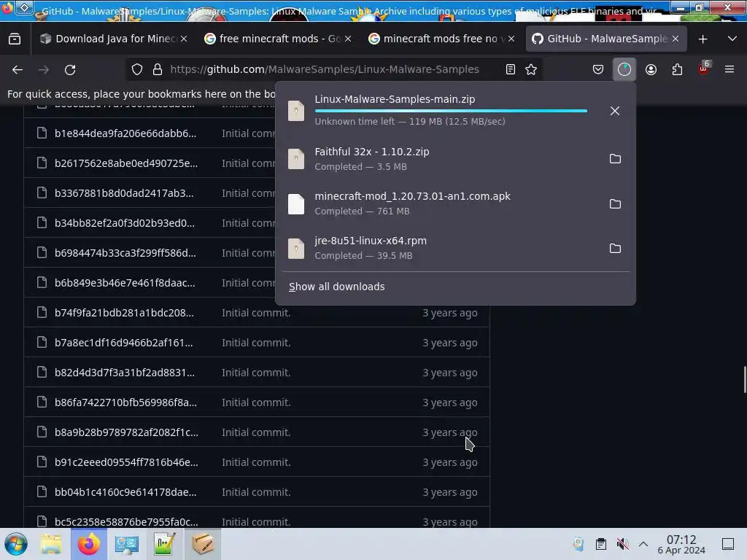Click Show all downloads

tap(337, 287)
